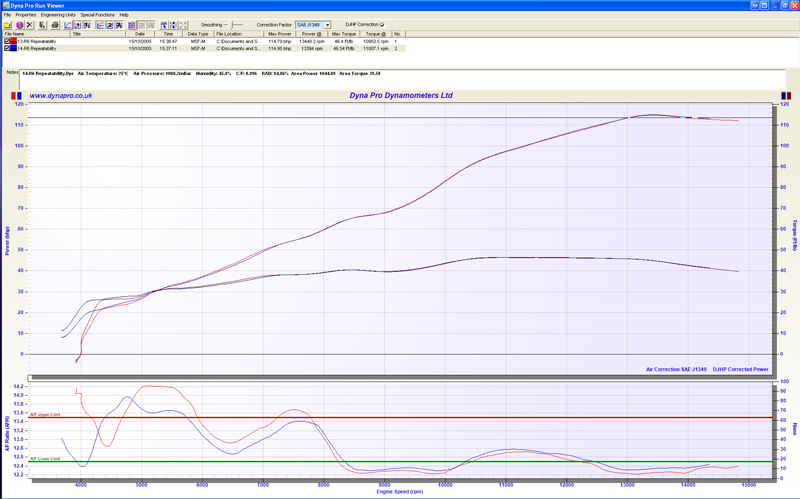Open the Help menu
The height and width of the screenshot is (499, 800).
tap(124, 15)
